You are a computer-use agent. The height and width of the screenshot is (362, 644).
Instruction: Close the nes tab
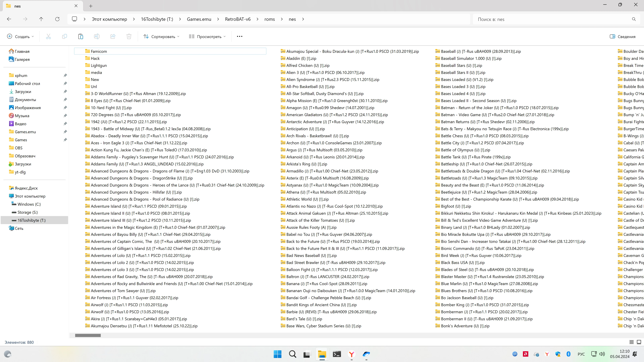pos(76,6)
